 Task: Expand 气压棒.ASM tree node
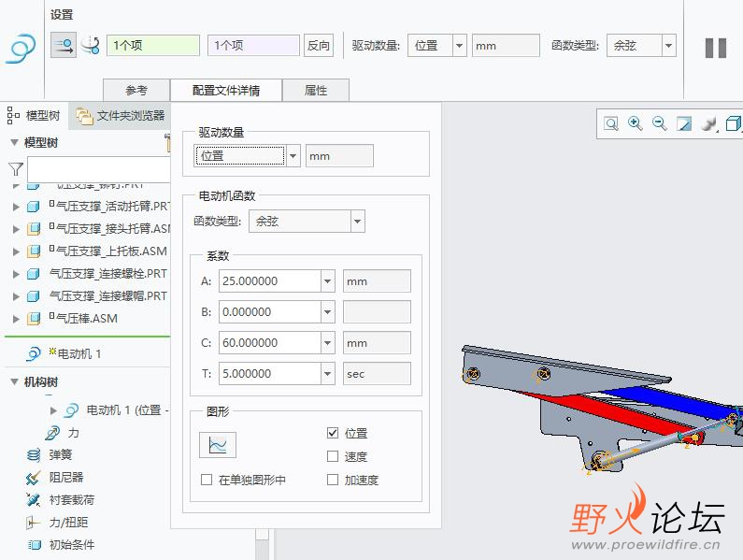16,319
